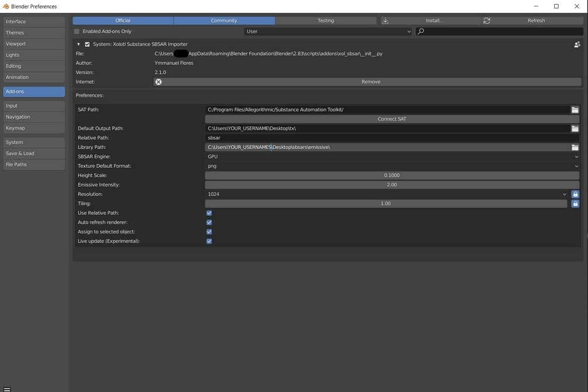Collapse the Xolotl Substance add-on details
Image resolution: width=588 pixels, height=392 pixels.
click(x=78, y=44)
